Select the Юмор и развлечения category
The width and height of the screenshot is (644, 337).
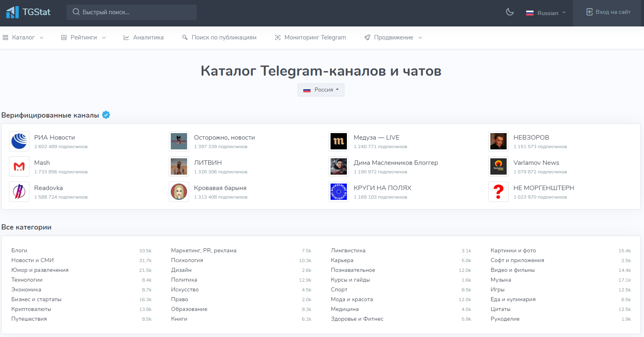click(x=40, y=270)
